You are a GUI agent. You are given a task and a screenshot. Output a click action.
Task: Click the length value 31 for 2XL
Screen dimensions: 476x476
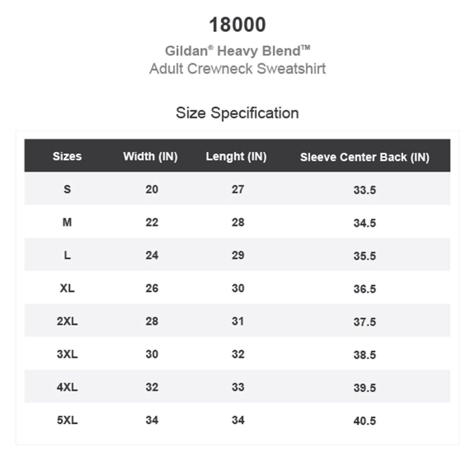238,321
